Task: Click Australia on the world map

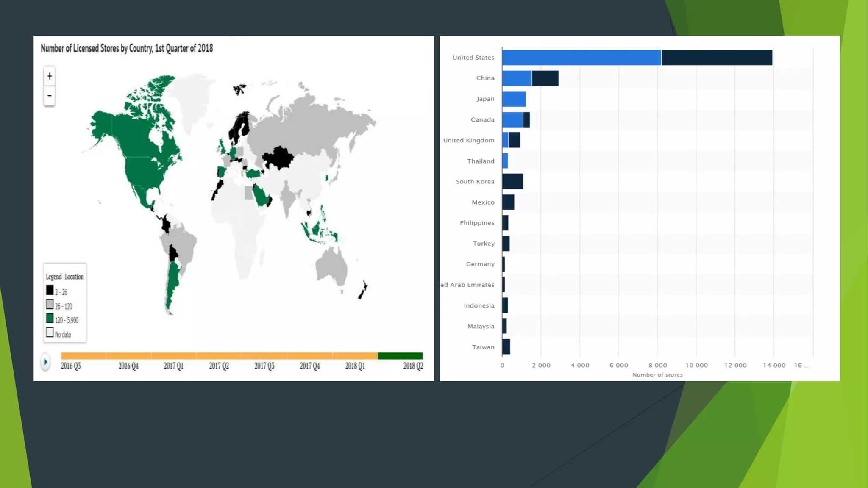Action: [331, 266]
